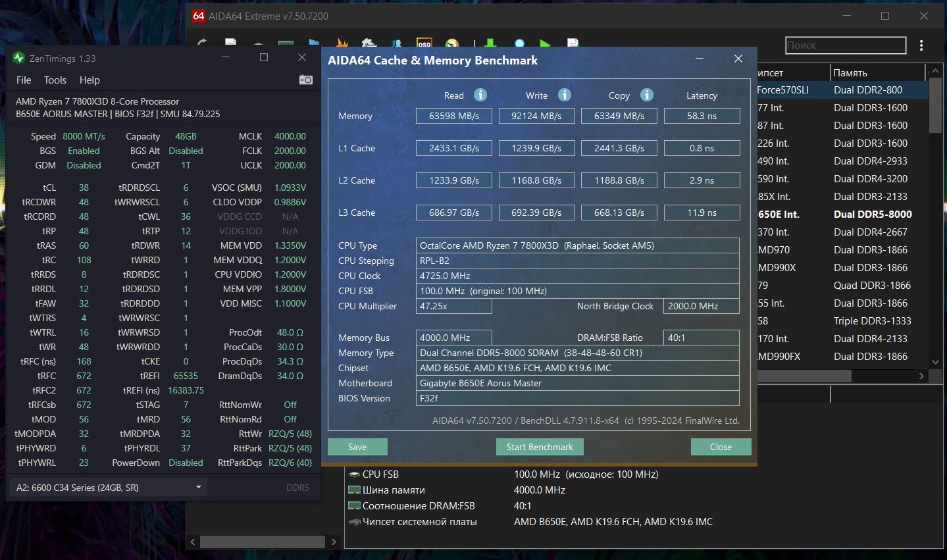Click the Memory Copy value 63349 MB/s
The image size is (947, 560).
[x=619, y=116]
